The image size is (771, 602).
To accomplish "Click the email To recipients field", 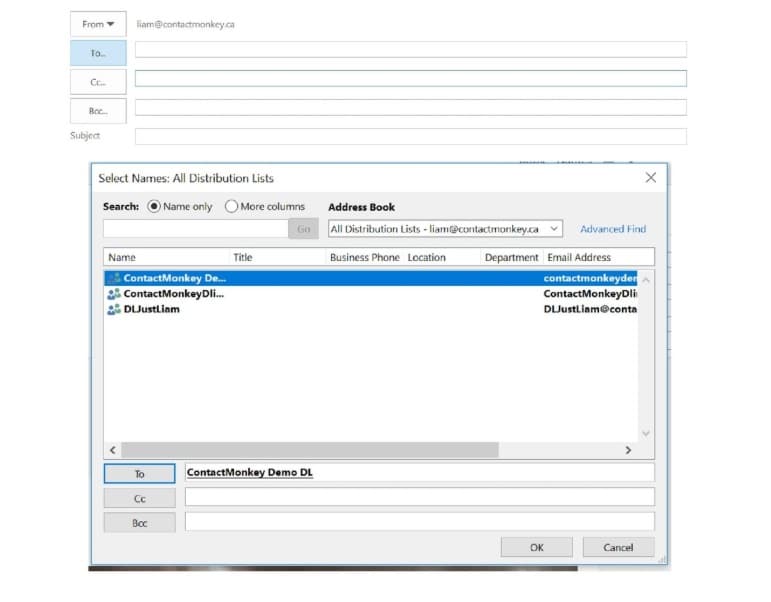I will point(411,50).
